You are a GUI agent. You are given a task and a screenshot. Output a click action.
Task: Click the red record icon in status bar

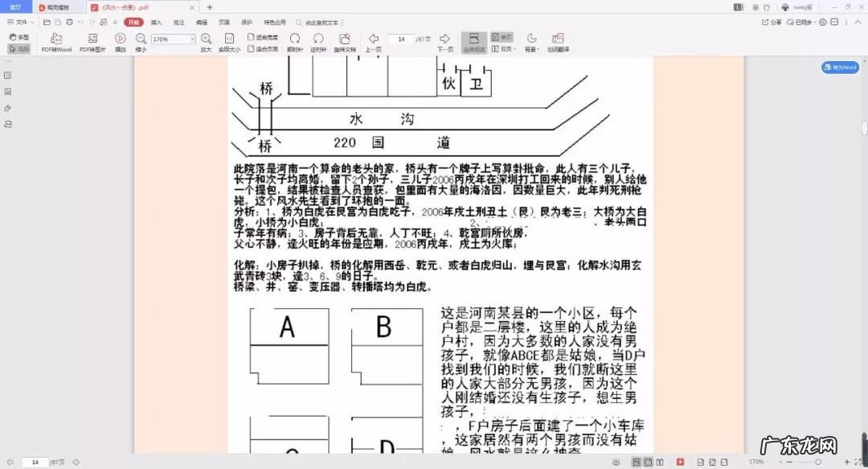pos(681,462)
